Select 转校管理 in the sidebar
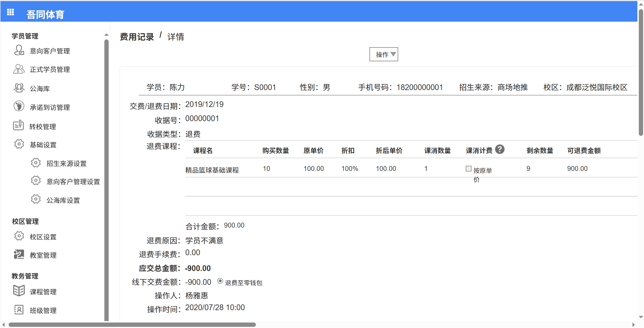The height and width of the screenshot is (328, 644). click(x=43, y=126)
